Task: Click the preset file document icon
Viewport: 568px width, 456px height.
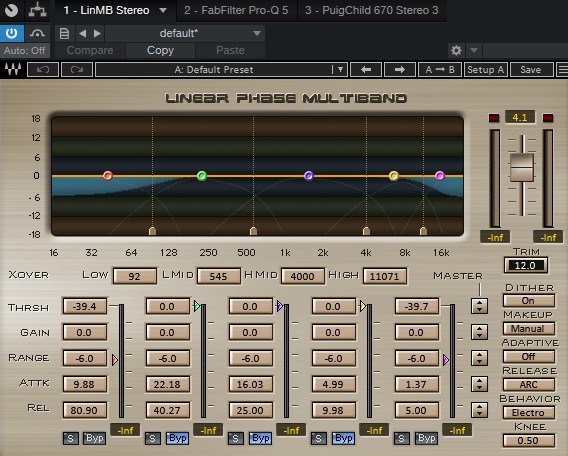Action: [x=64, y=33]
